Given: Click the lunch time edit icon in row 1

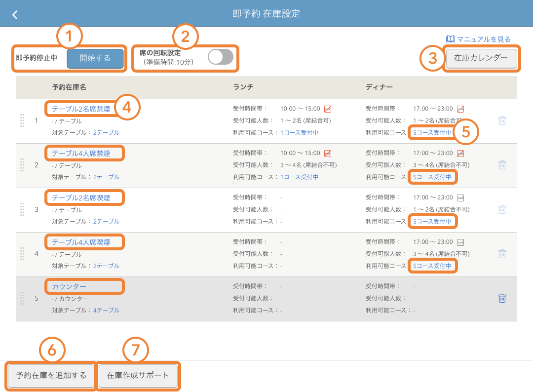Looking at the screenshot, I should coord(328,109).
